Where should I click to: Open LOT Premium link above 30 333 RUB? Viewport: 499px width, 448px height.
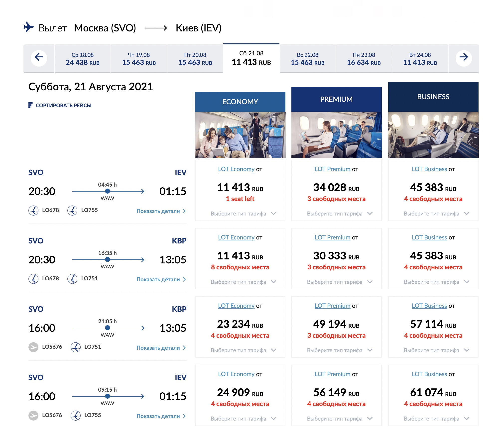(332, 237)
